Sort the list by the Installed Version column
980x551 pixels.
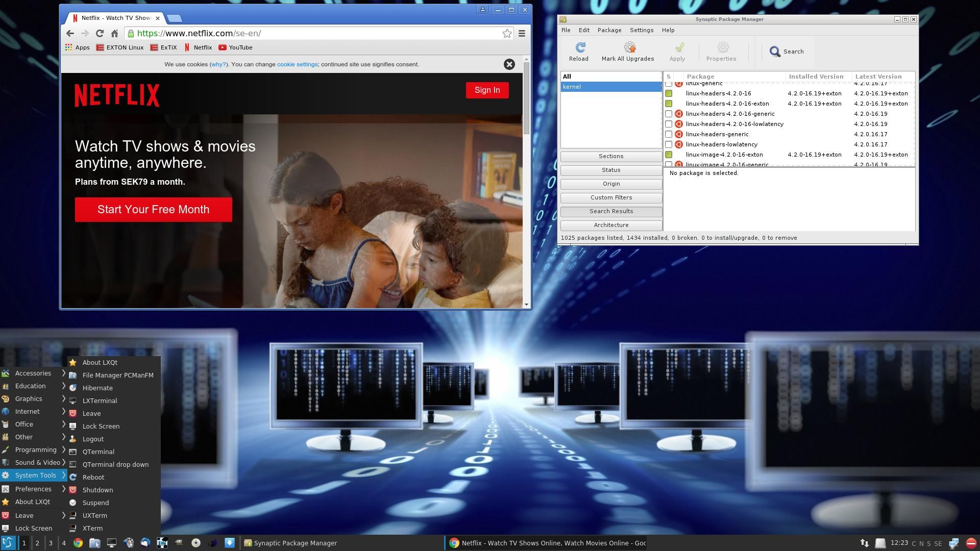[818, 77]
